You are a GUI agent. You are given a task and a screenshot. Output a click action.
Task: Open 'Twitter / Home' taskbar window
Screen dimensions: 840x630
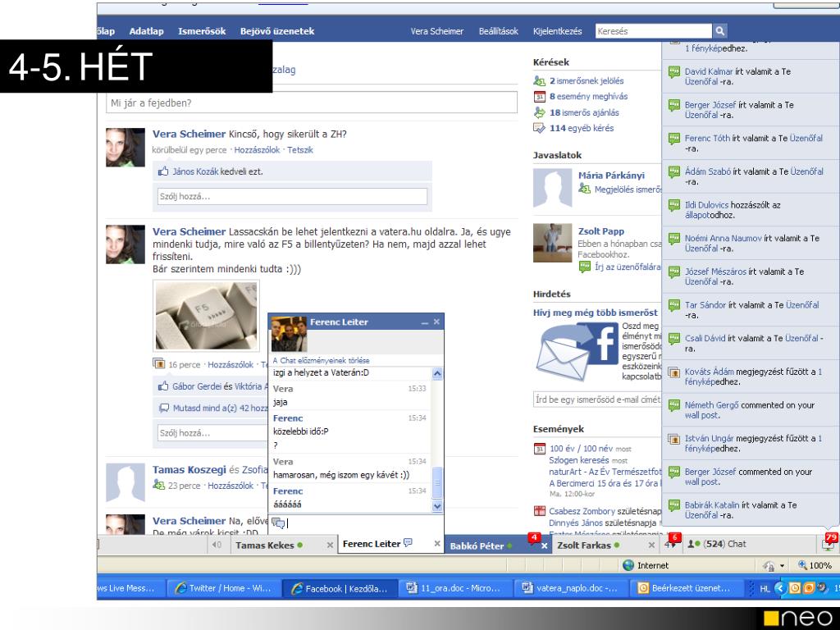pos(223,588)
